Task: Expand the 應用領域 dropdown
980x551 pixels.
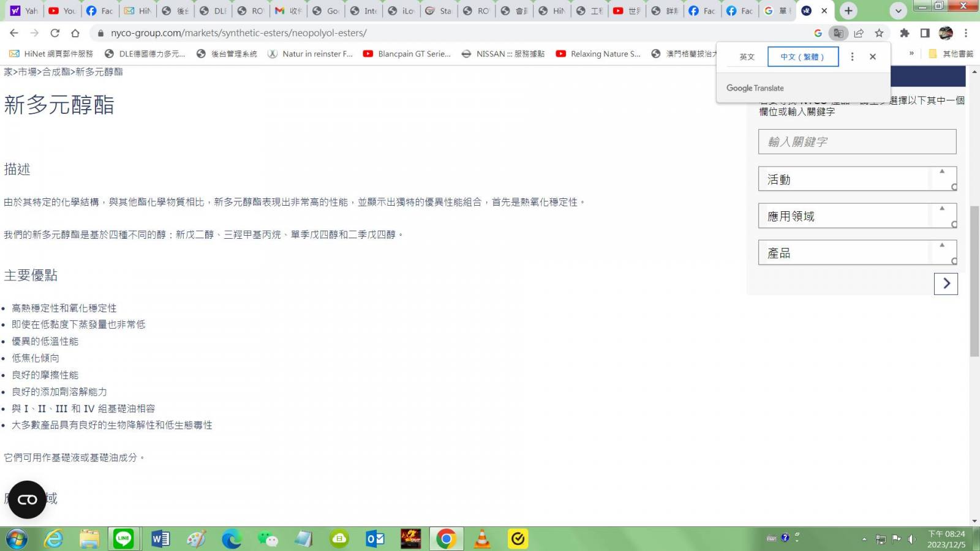Action: click(856, 216)
